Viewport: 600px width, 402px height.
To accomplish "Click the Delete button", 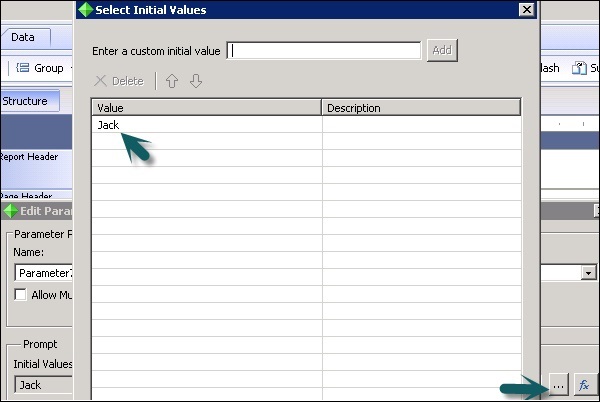I will pos(119,81).
